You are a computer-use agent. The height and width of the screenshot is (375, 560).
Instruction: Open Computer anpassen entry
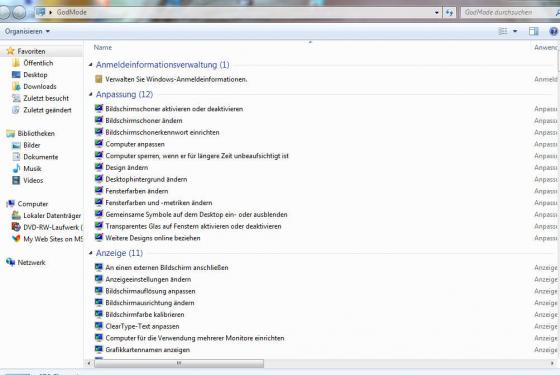tap(135, 144)
